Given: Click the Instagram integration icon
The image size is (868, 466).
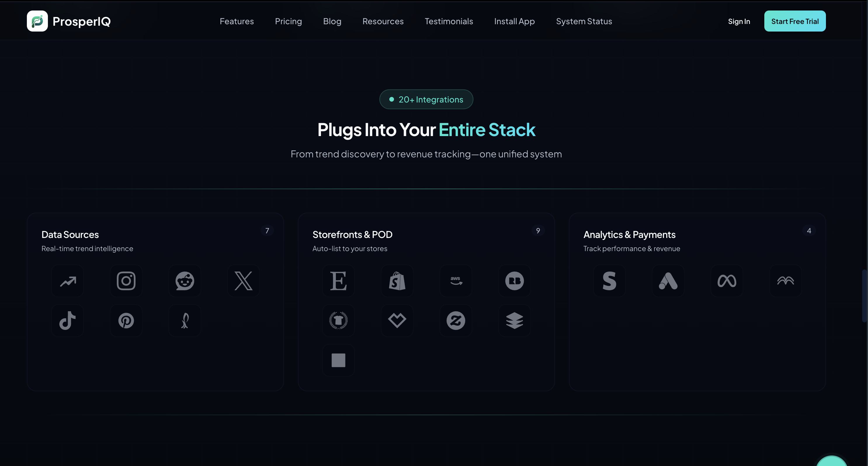Looking at the screenshot, I should (126, 281).
